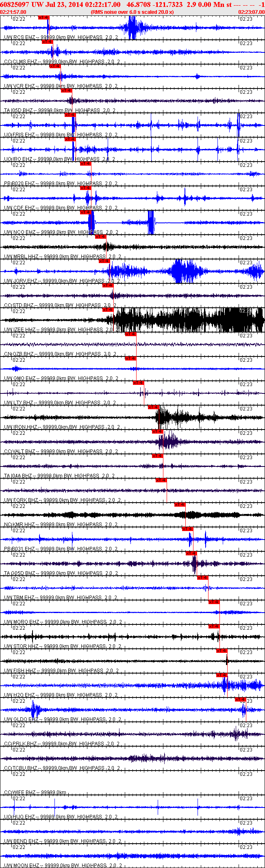Click the red pick marker on IRON trace
This screenshot has height=868, width=265.
153,407
